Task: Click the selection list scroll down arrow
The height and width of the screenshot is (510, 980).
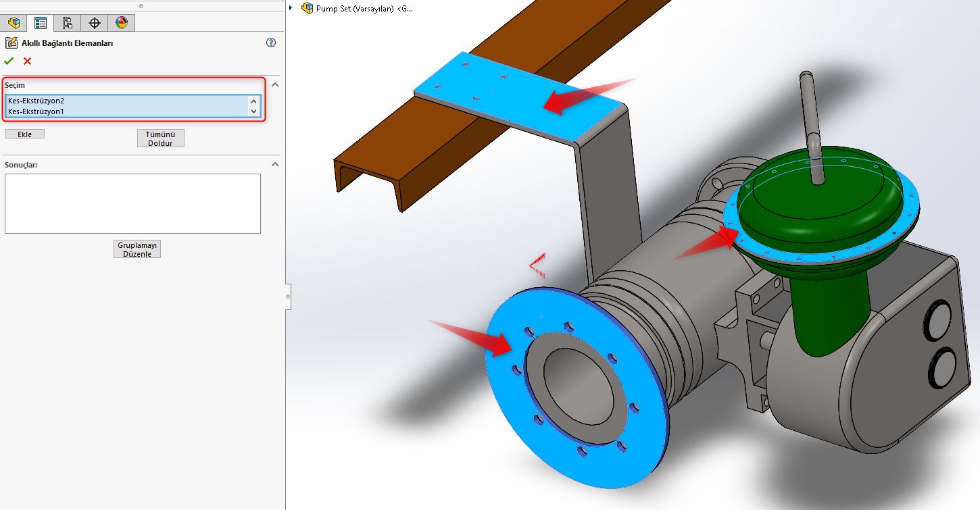Action: (254, 111)
